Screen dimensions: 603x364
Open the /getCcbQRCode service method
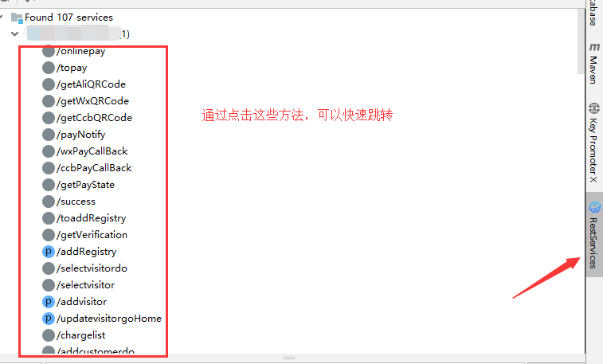(x=94, y=118)
